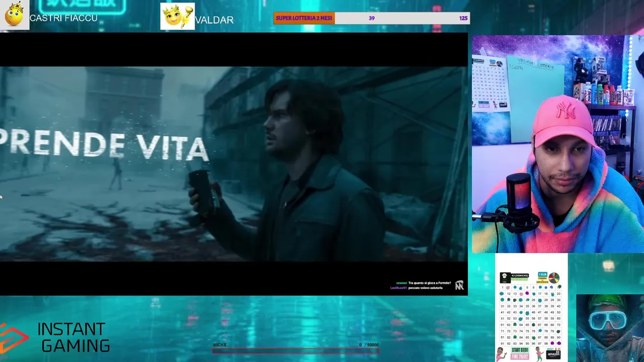Click number 70 on the lottery board

pos(558,325)
